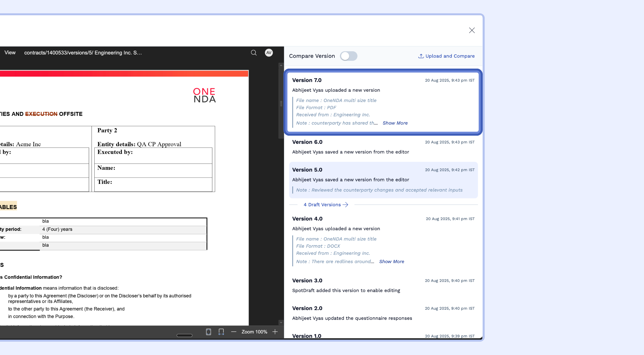The height and width of the screenshot is (355, 644).
Task: Select Version 6.0 entry
Action: point(383,147)
